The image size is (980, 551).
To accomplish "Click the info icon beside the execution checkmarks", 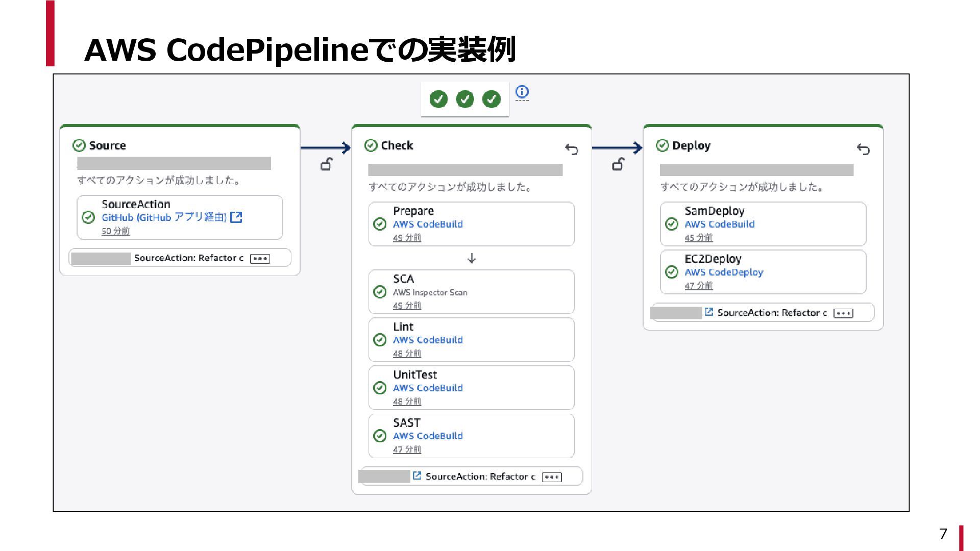I will [x=522, y=92].
